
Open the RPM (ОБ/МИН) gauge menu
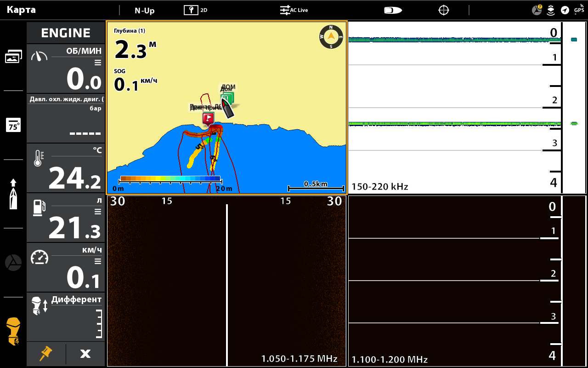point(97,63)
